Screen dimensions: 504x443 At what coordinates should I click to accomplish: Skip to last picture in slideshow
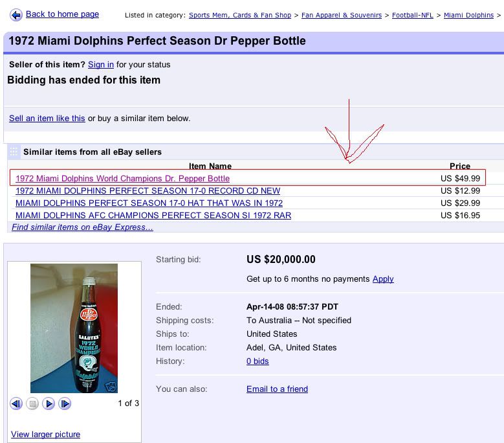tap(65, 403)
